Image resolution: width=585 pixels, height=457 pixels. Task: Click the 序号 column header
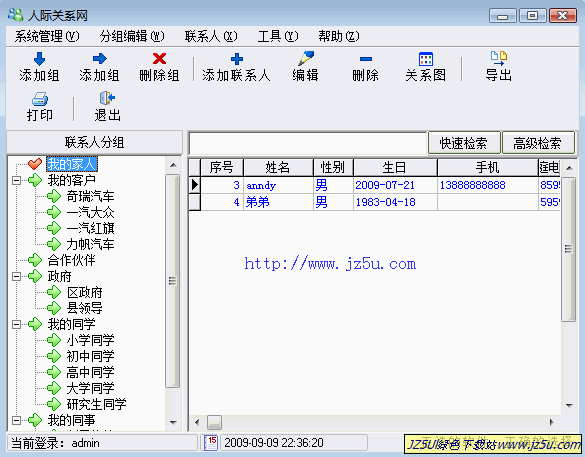tap(222, 168)
